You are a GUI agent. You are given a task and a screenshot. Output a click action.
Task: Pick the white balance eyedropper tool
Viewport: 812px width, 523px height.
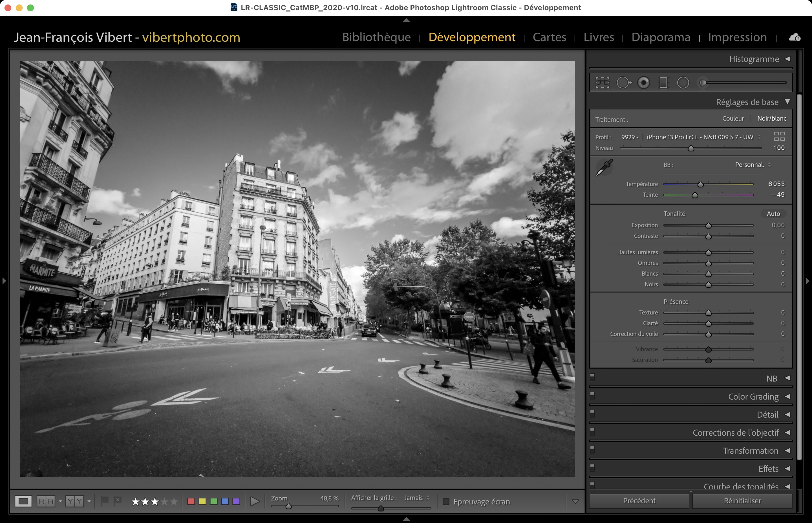604,167
